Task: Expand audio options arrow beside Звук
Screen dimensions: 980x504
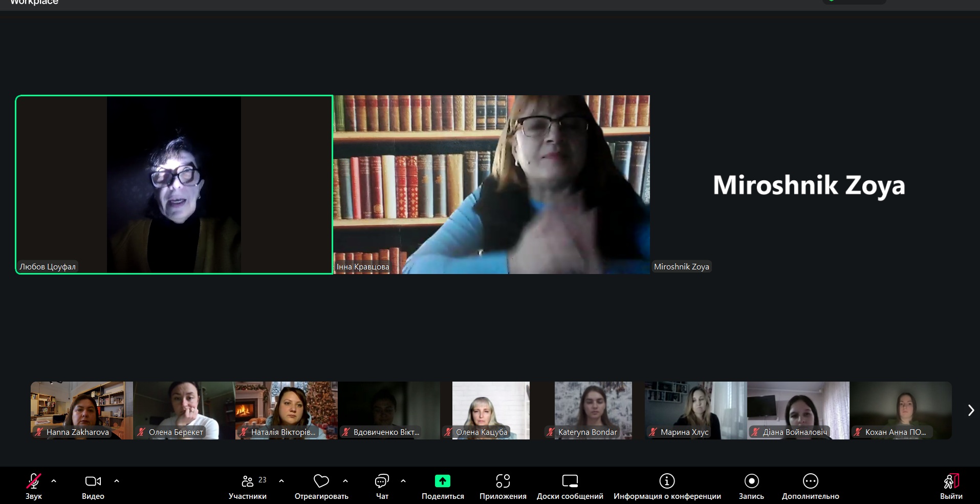Action: point(54,481)
